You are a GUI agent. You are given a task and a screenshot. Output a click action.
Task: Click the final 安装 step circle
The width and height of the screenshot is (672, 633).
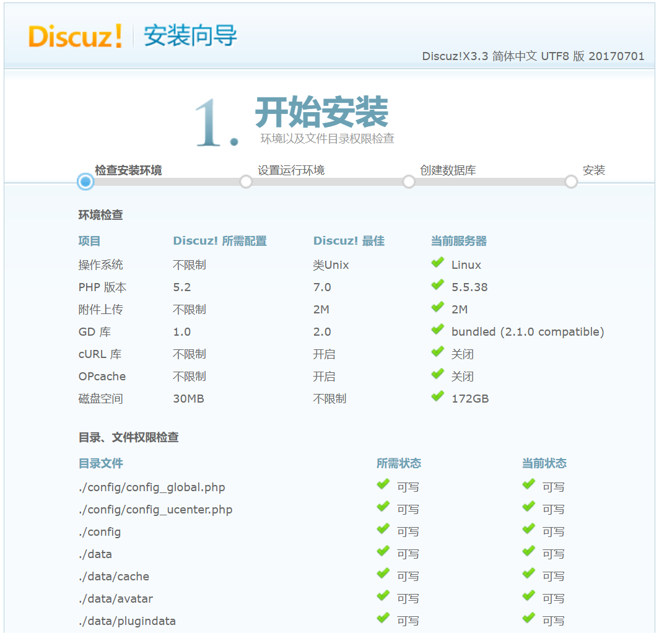[571, 181]
